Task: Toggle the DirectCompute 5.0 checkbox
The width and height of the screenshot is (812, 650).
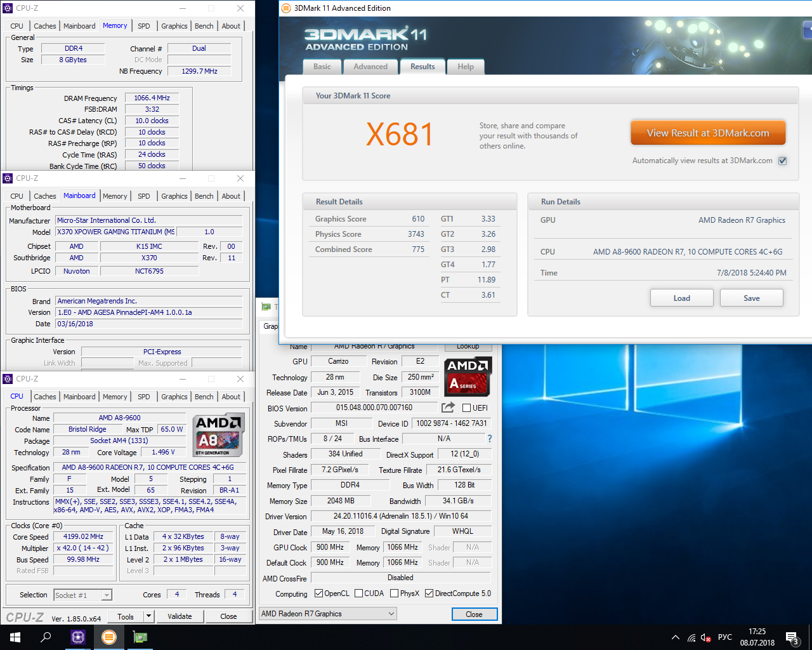Action: pos(429,594)
